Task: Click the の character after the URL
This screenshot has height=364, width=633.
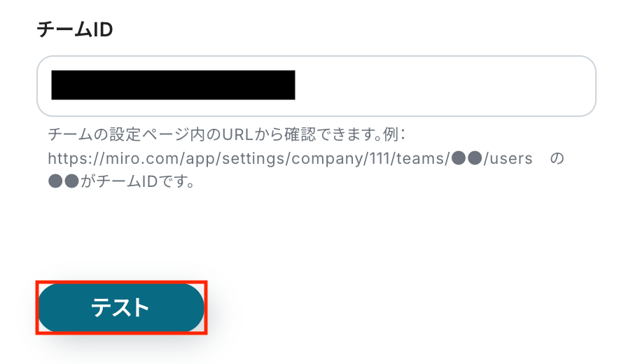Action: [x=557, y=158]
